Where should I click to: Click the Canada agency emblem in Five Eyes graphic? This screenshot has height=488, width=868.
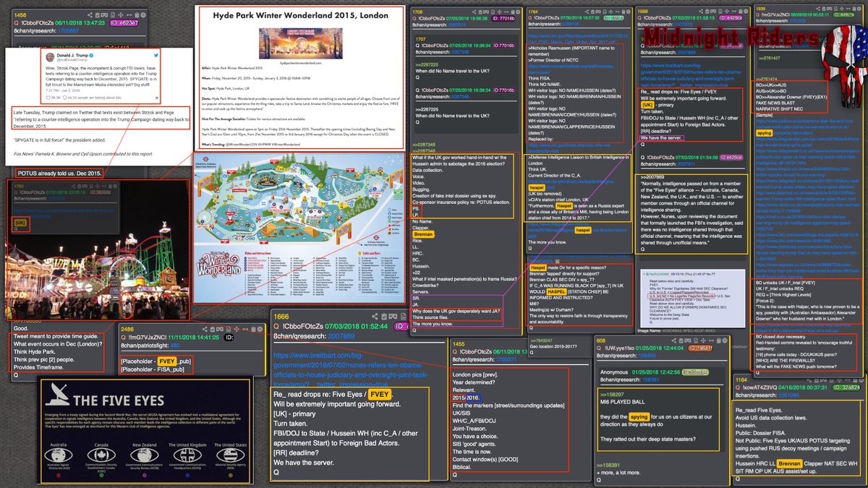tap(101, 455)
